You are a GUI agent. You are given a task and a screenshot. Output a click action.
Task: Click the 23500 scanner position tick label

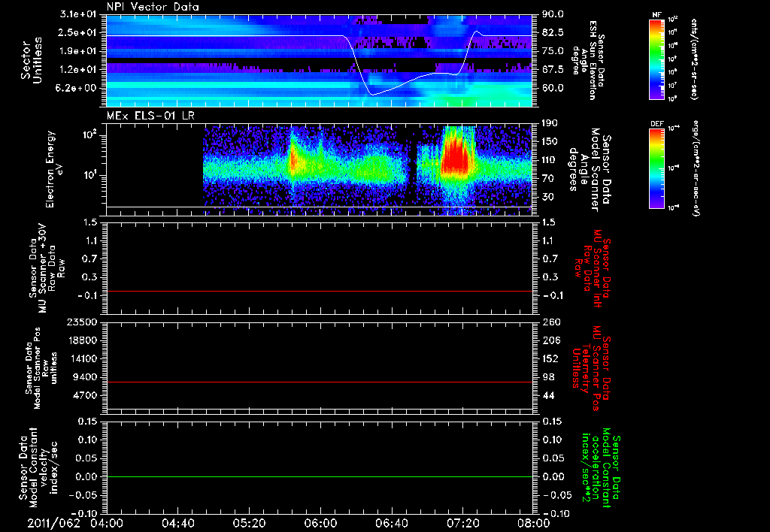[x=82, y=322]
